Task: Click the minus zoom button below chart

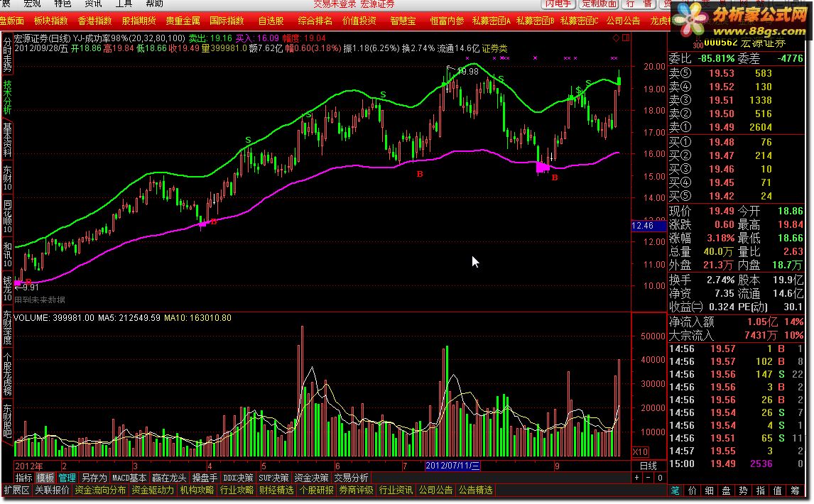Action: point(649,478)
